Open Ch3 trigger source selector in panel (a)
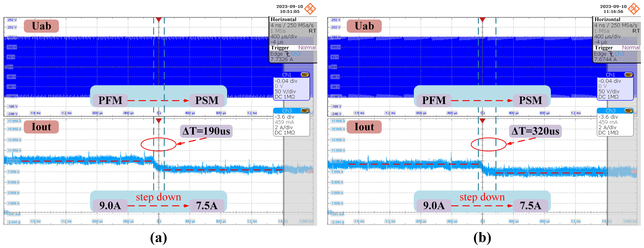This screenshot has width=644, height=248. [295, 54]
